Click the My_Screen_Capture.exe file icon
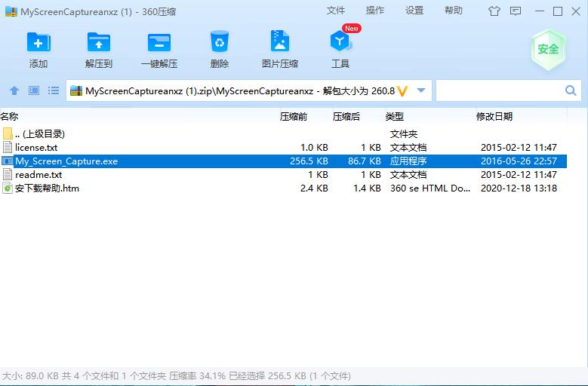Image resolution: width=588 pixels, height=386 pixels. coord(8,161)
